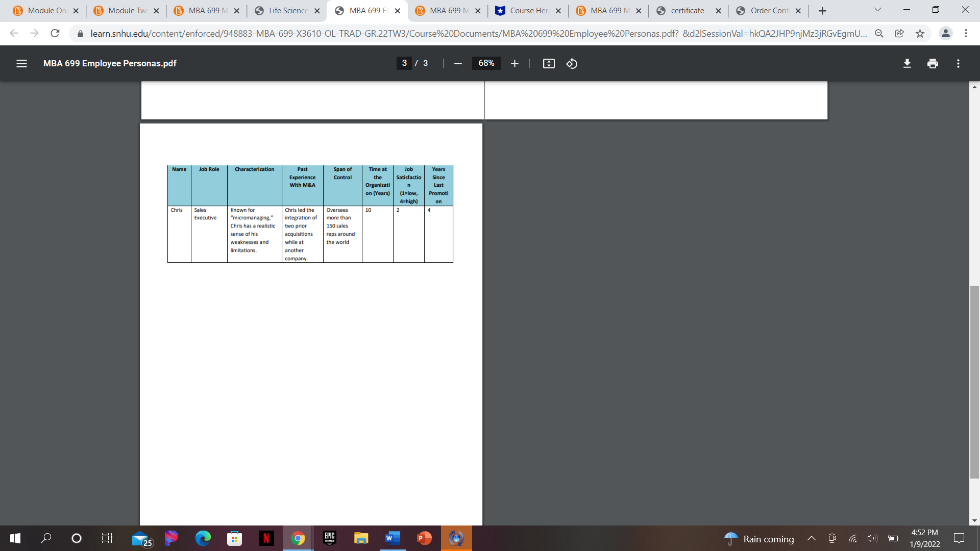Image resolution: width=980 pixels, height=551 pixels.
Task: Check the Rain coming weather widget
Action: tap(759, 538)
